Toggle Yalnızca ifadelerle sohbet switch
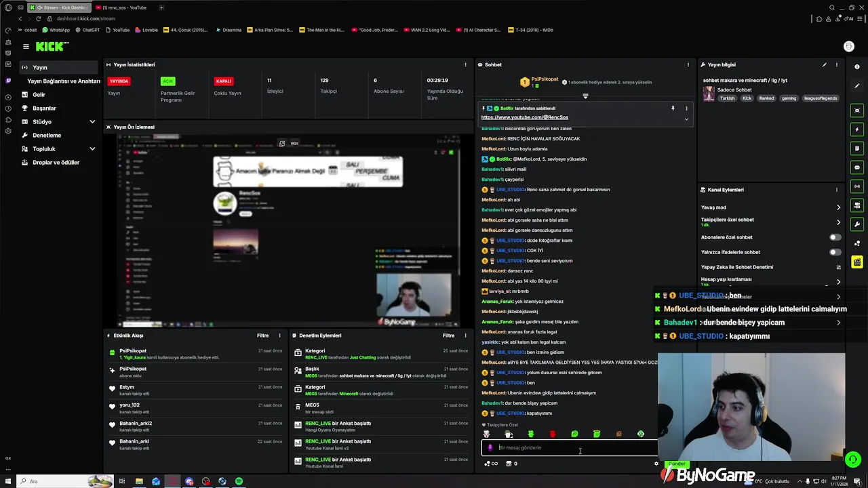This screenshot has width=868, height=488. click(835, 252)
